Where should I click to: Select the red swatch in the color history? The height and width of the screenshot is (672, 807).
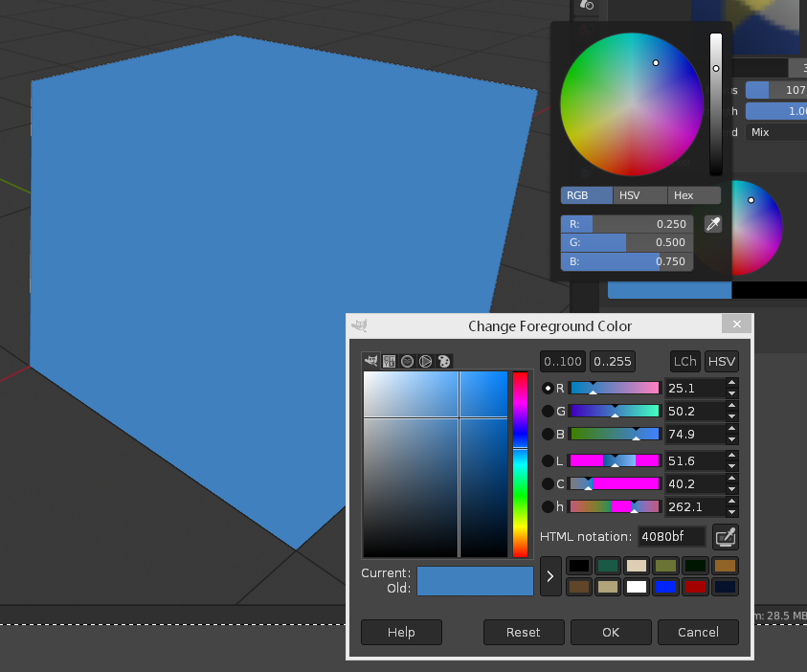tap(695, 587)
